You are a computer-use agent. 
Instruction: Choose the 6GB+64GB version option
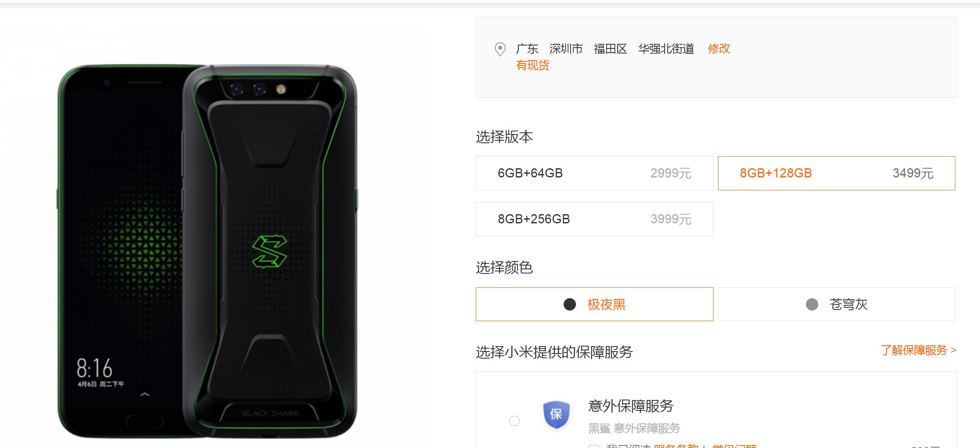point(594,173)
